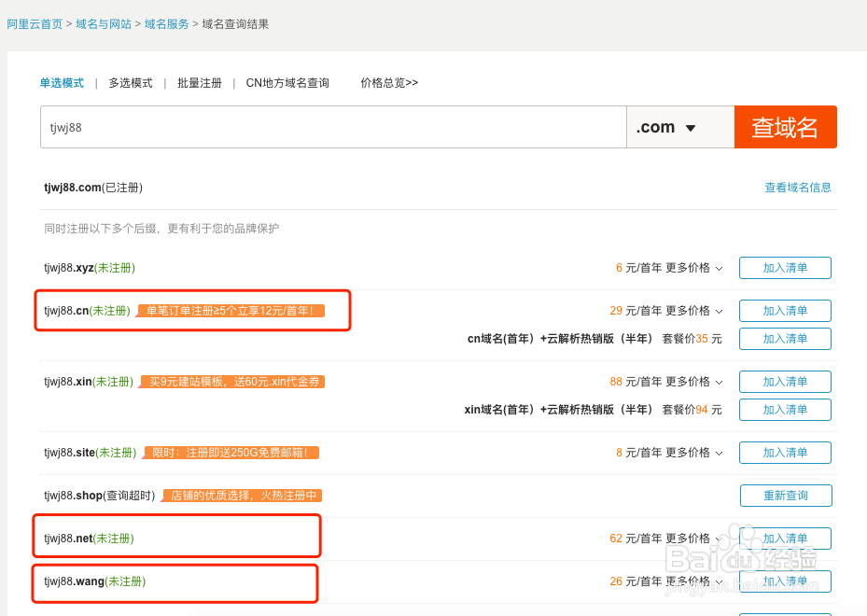Click the 域名查询结果 breadcrumb text

click(x=235, y=24)
